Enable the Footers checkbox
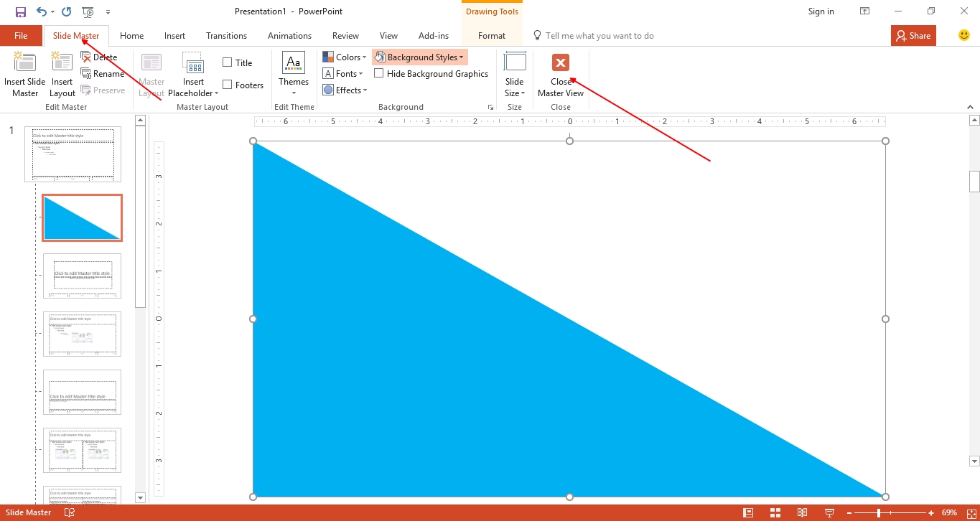Image resolution: width=980 pixels, height=521 pixels. (x=228, y=84)
